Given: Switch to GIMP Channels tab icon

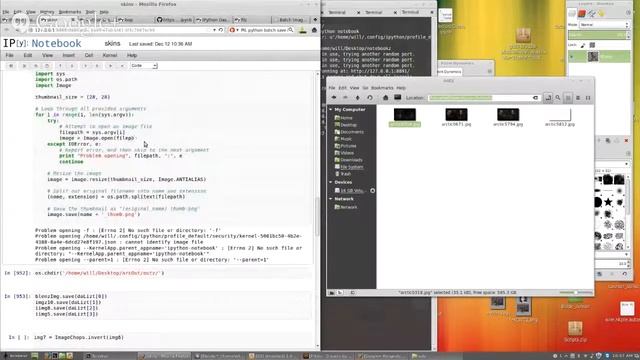Looking at the screenshot, I should (x=582, y=13).
